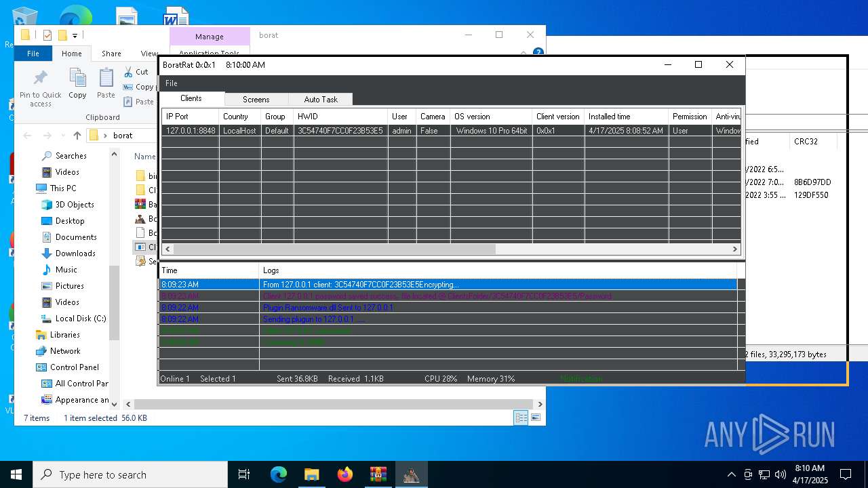The image size is (868, 488).
Task: Switch Explorer to details view
Action: click(521, 418)
